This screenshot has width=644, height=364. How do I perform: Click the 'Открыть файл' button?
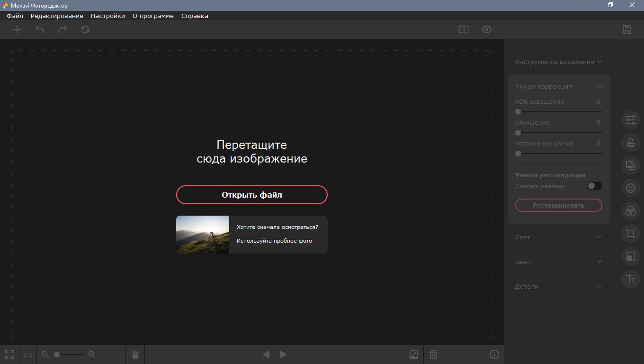[x=252, y=195]
